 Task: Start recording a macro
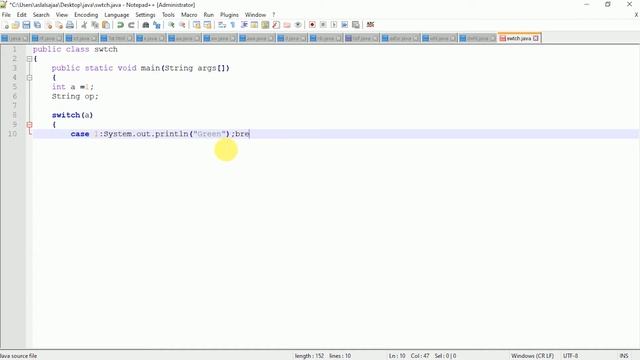[312, 25]
